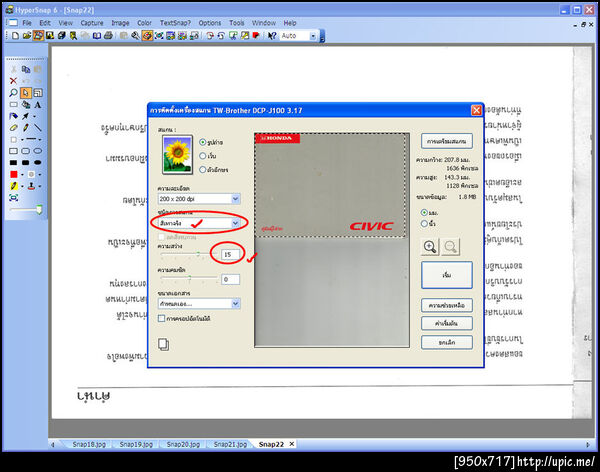This screenshot has width=600, height=472.
Task: Click the large เริ่ม (Start) scan button
Action: tap(447, 275)
